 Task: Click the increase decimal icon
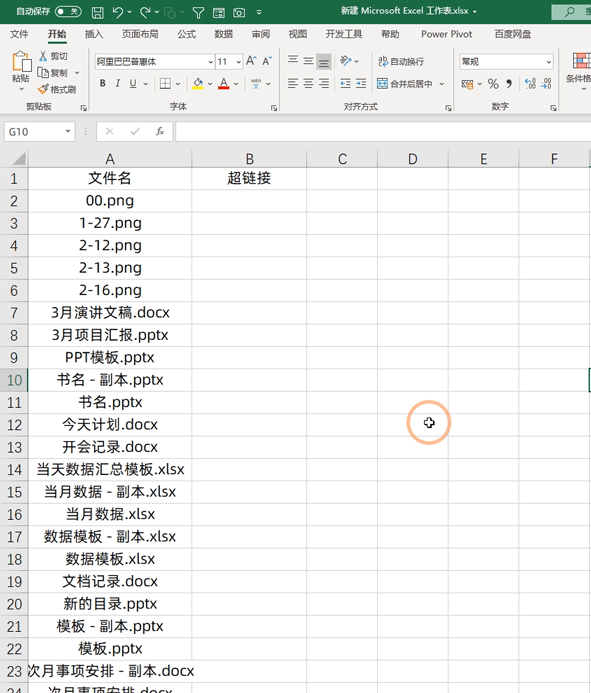(530, 84)
